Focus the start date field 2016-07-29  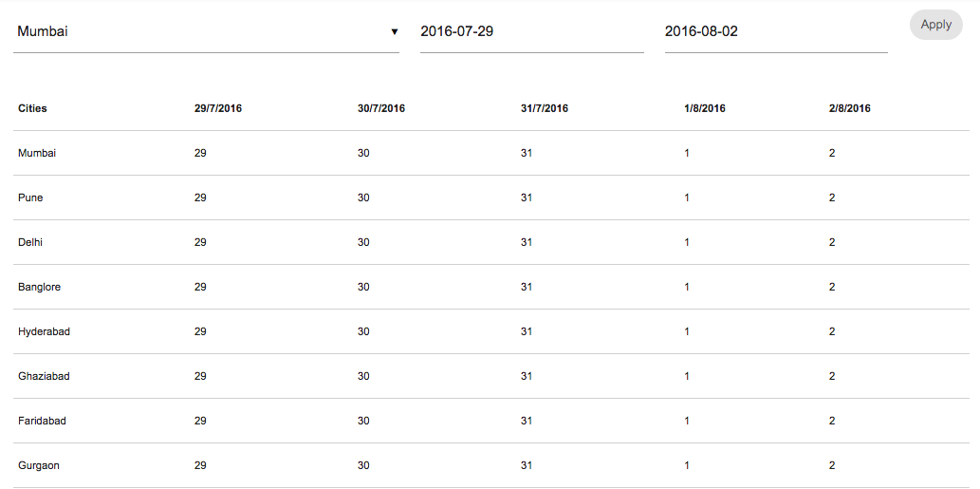(531, 31)
